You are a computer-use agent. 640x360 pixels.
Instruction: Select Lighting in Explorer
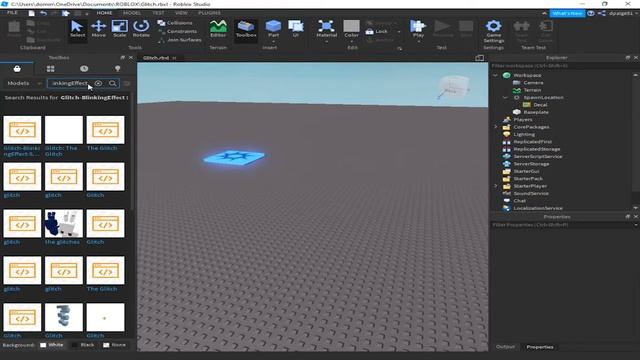pyautogui.click(x=524, y=134)
